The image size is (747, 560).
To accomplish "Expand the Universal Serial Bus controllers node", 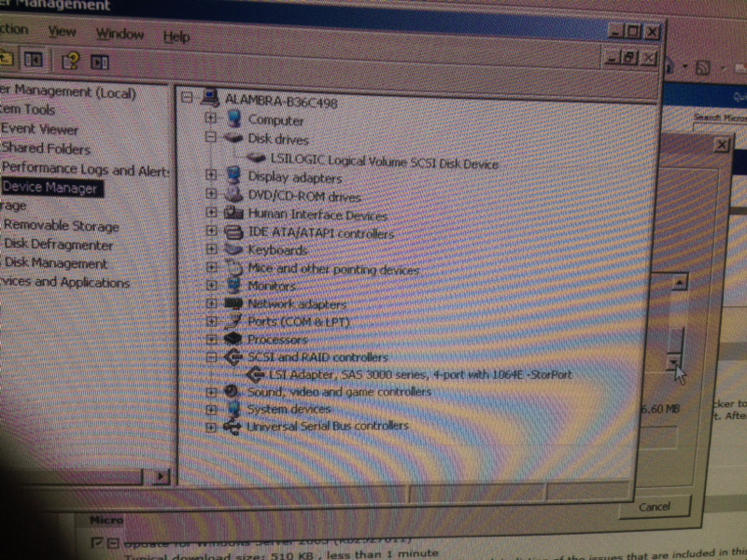I will pos(211,427).
